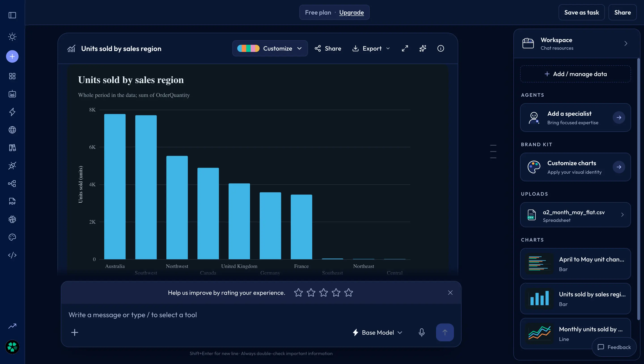This screenshot has height=364, width=644.
Task: Click the message input field
Action: pos(261,315)
